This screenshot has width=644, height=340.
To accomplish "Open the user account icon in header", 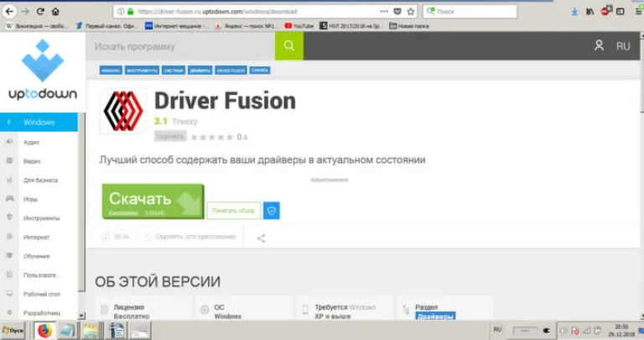I will 599,45.
